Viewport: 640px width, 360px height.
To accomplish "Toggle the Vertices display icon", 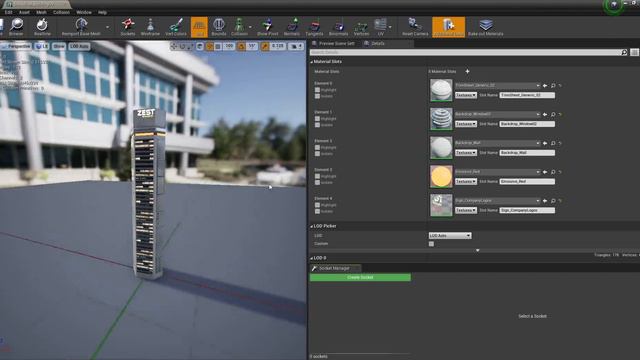I will [x=361, y=27].
